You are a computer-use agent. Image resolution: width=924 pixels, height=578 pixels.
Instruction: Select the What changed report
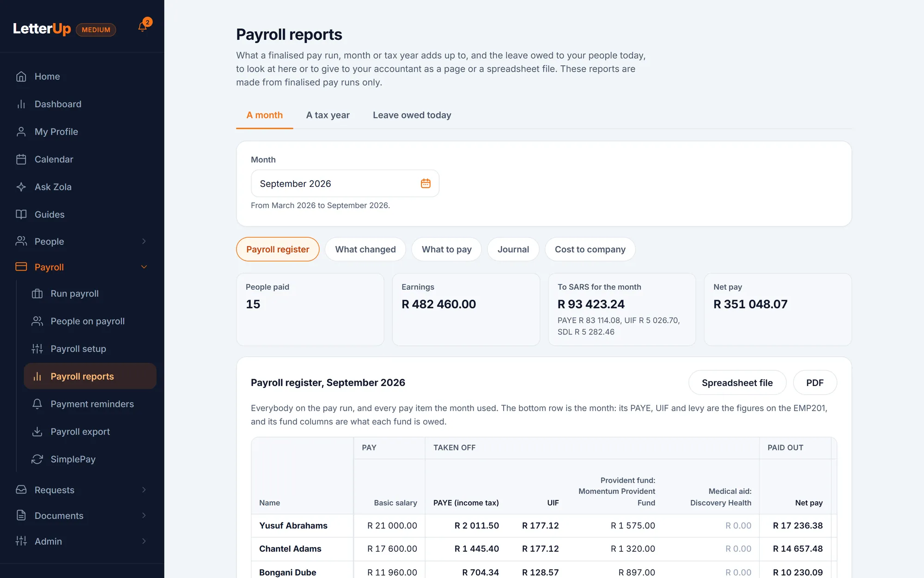[365, 249]
